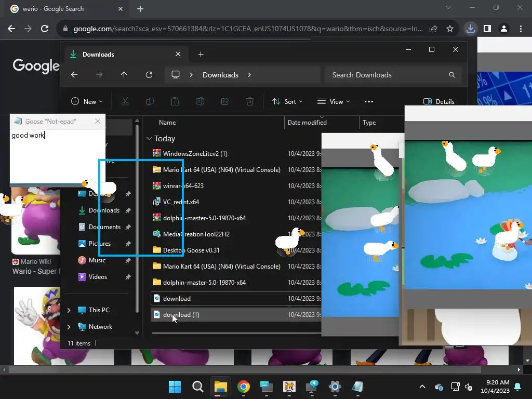Bookmark this page with the star icon
This screenshot has height=399, width=532.
point(450,29)
